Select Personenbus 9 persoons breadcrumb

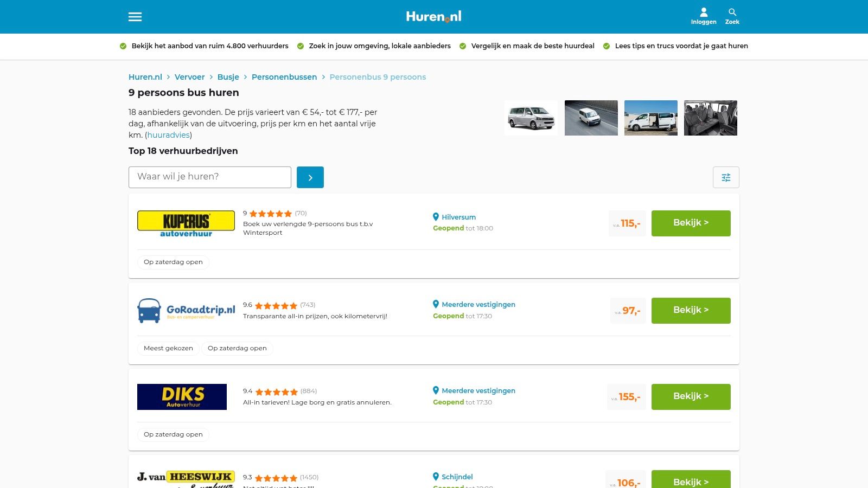coord(378,77)
